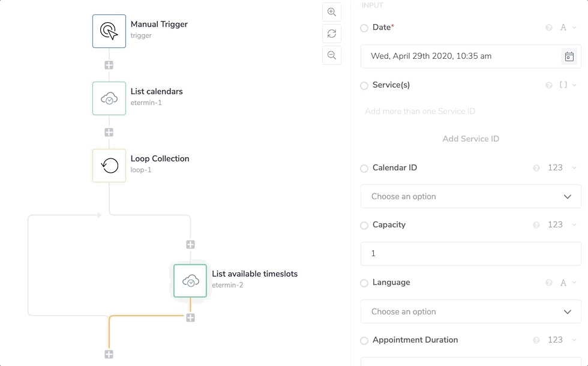
Task: Open the Capacity data type selector
Action: tap(560, 225)
